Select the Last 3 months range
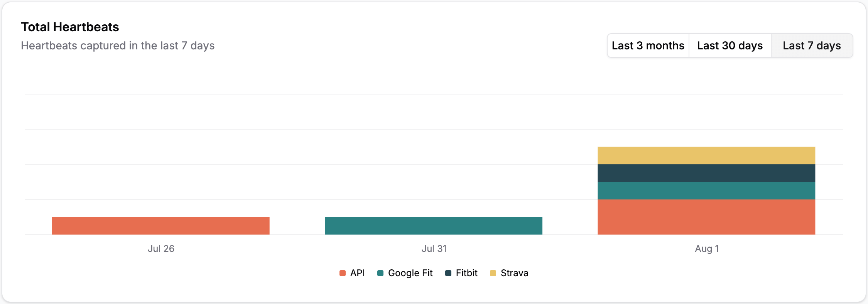The width and height of the screenshot is (868, 304). (648, 46)
